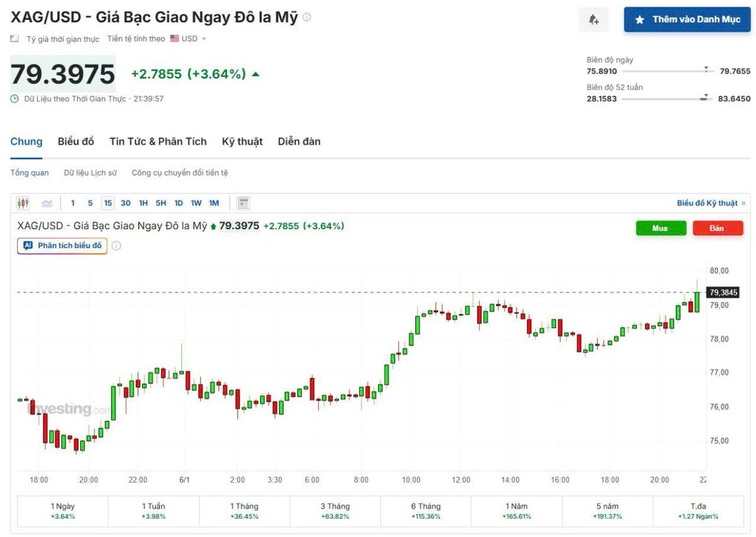The image size is (756, 537).
Task: Select the 6 Tháng performance period
Action: (x=426, y=511)
